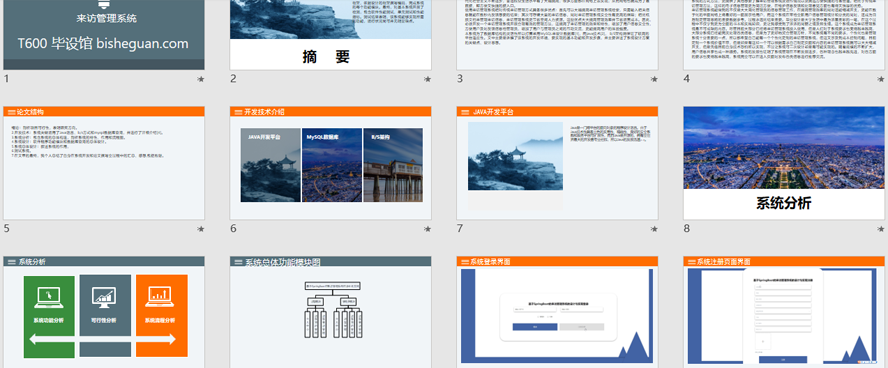
Task: Select slide 4 text-only thumbnail
Action: (784, 35)
